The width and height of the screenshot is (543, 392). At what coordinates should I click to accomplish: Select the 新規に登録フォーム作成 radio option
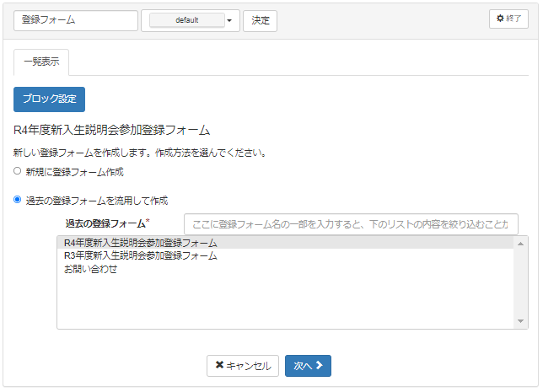[18, 171]
